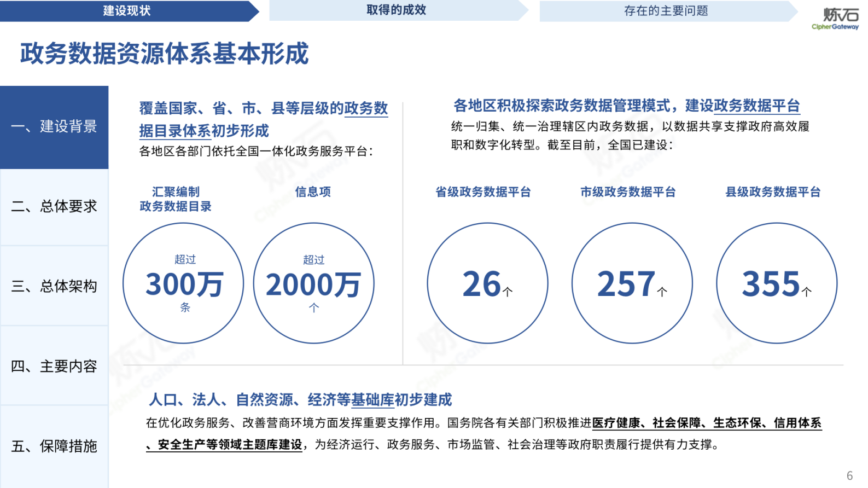Click the 355 个 county platform circle

click(x=776, y=283)
